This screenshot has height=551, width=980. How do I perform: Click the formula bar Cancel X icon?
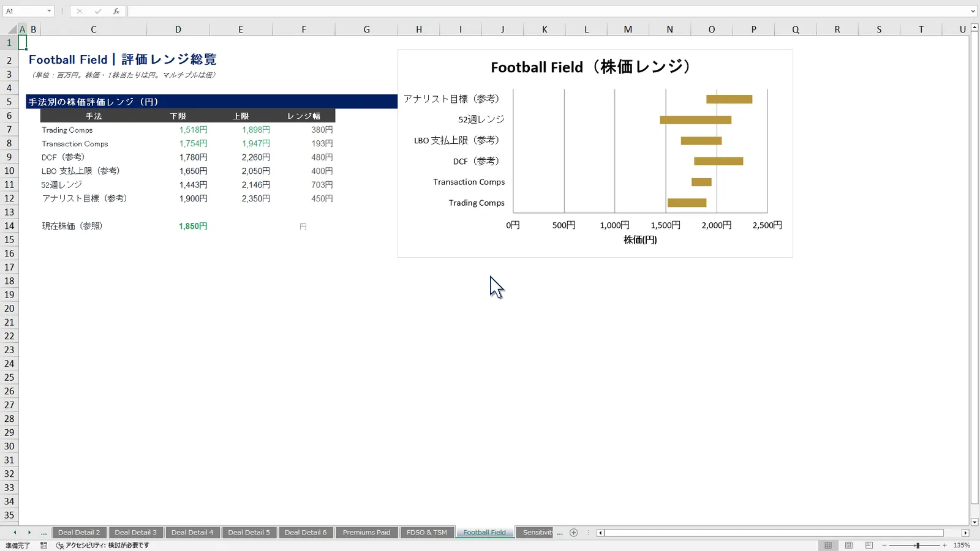point(79,11)
